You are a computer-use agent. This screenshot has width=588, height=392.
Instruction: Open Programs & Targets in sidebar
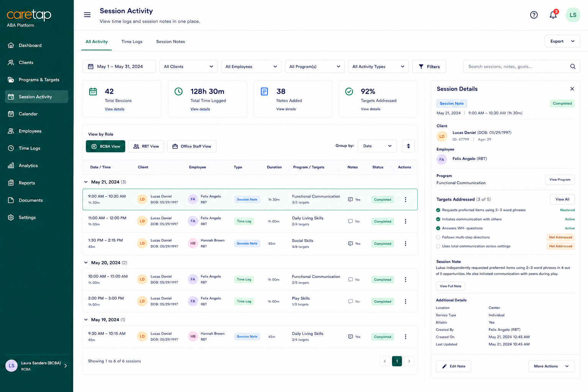[37, 80]
